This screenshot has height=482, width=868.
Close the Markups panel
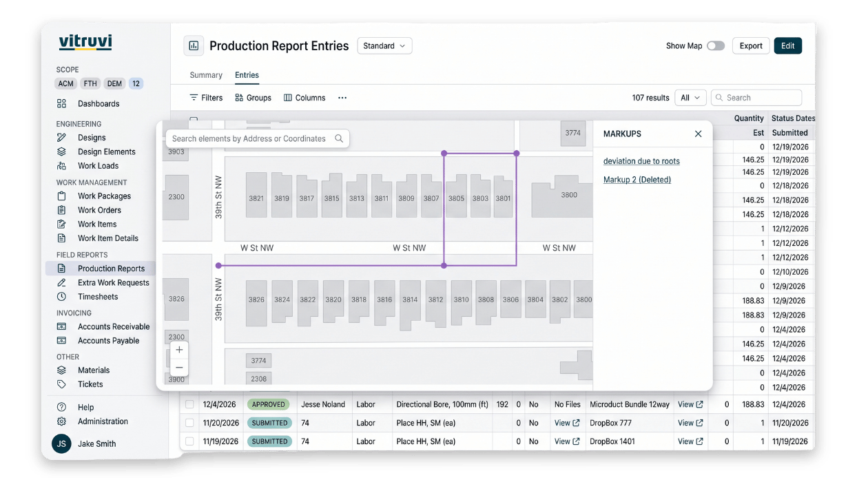[698, 134]
